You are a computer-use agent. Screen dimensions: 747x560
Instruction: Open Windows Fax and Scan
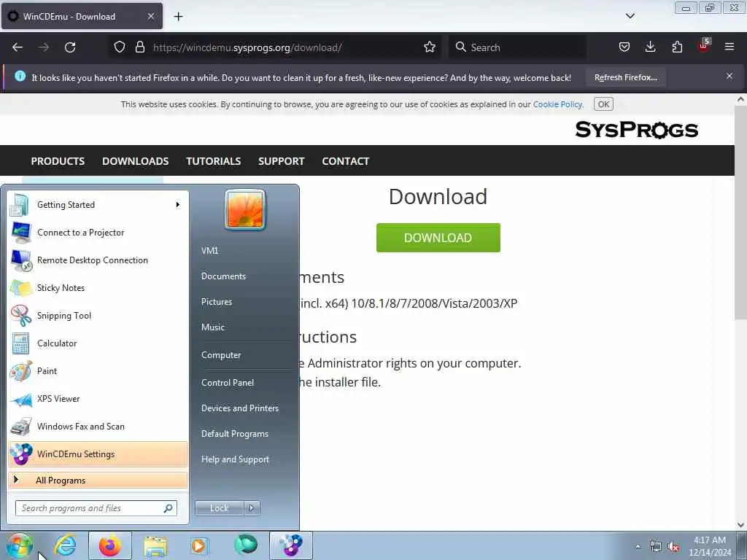(98, 426)
